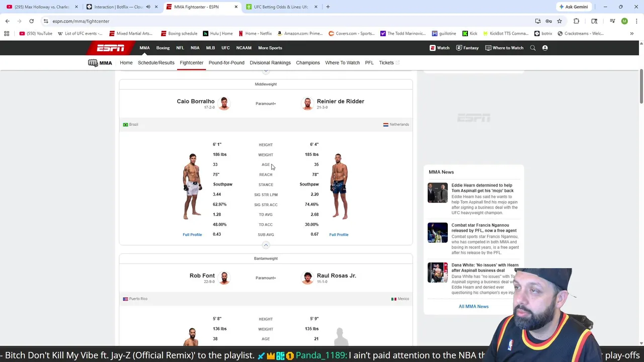The image size is (644, 362).
Task: Open the Boxing section in ESPN nav
Action: [x=163, y=48]
